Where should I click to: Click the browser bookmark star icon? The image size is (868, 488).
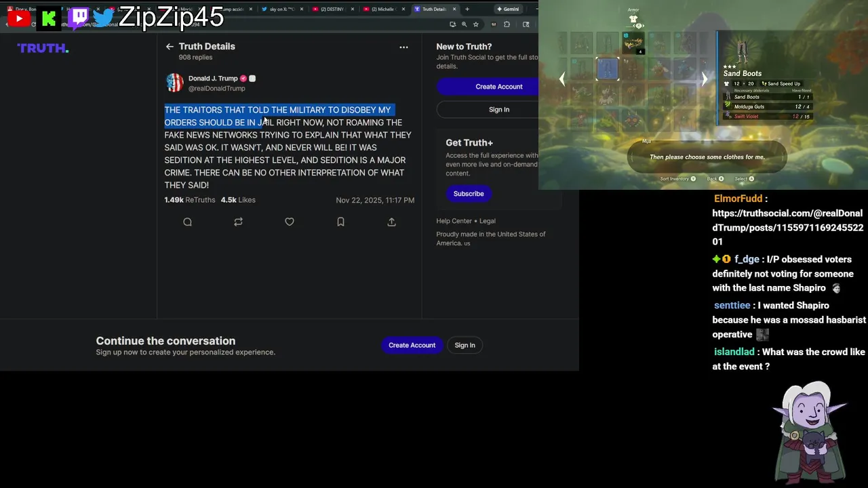click(x=476, y=24)
